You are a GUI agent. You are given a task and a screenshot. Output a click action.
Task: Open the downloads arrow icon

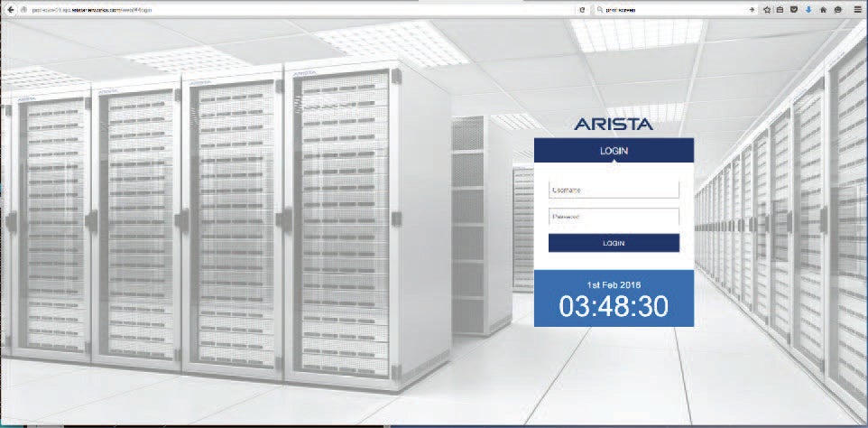[808, 10]
